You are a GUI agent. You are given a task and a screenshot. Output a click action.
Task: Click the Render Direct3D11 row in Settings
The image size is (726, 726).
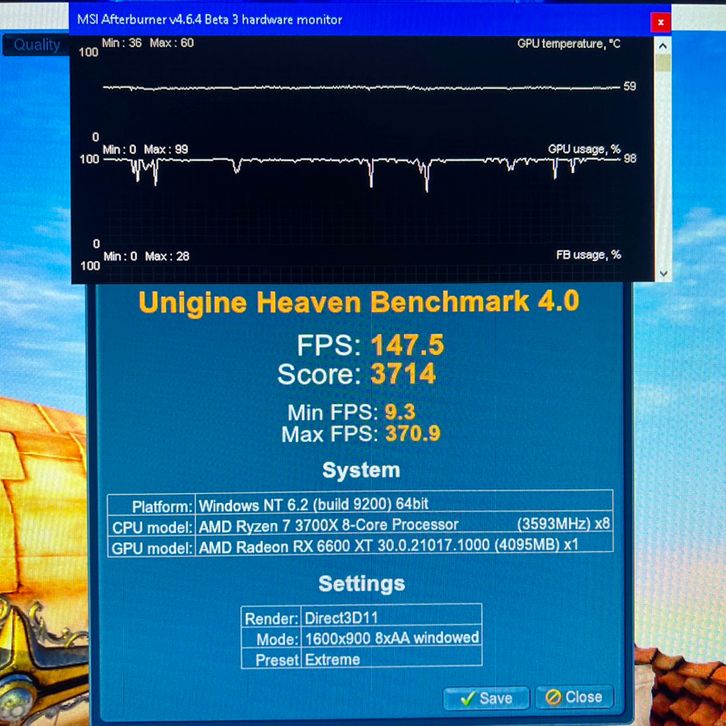(362, 617)
